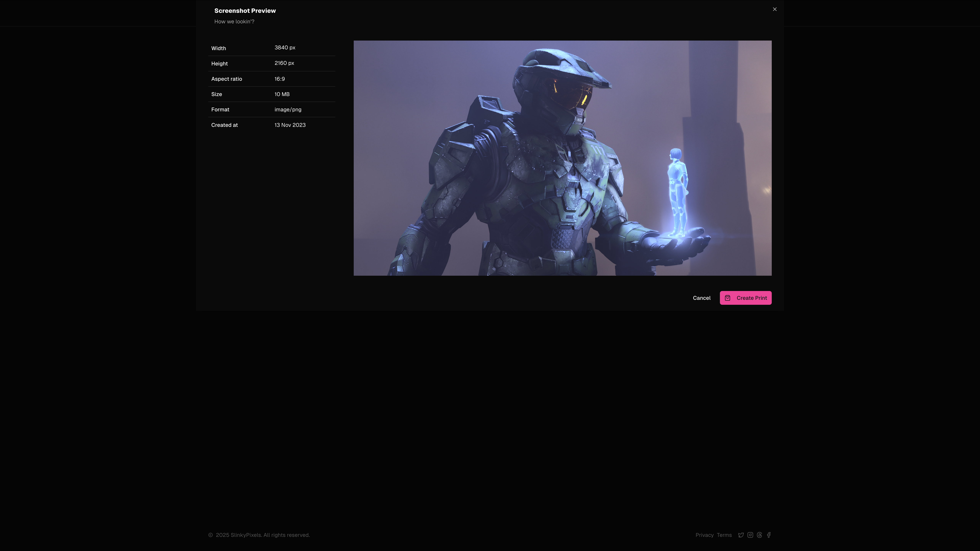Click the Aspect ratio row label

coord(226,79)
